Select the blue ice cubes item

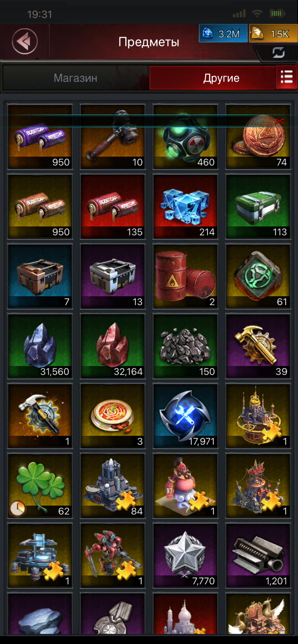pos(185,207)
